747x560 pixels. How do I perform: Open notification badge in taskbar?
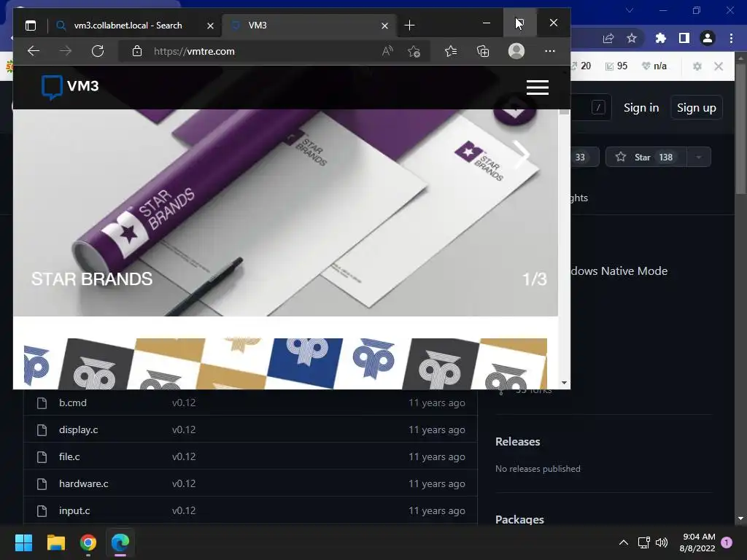[727, 542]
